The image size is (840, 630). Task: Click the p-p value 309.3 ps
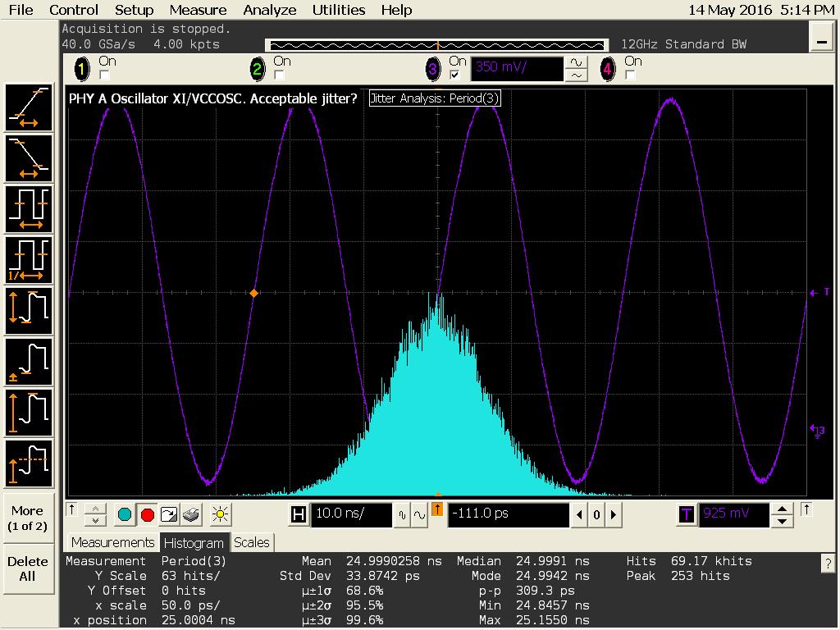coord(546,591)
